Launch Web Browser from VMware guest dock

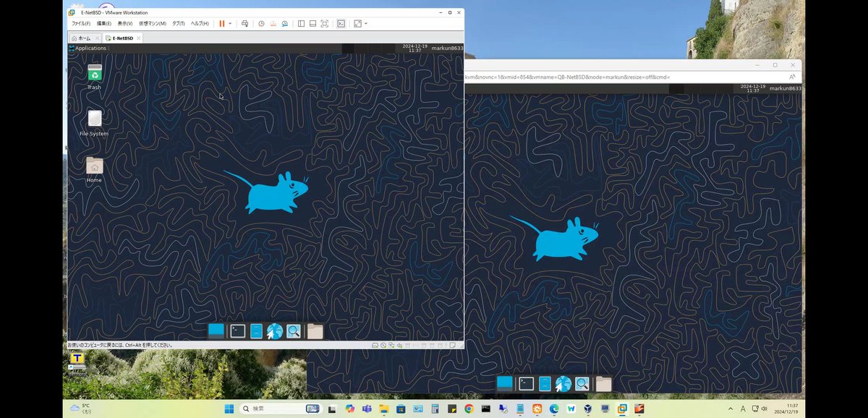coord(274,331)
